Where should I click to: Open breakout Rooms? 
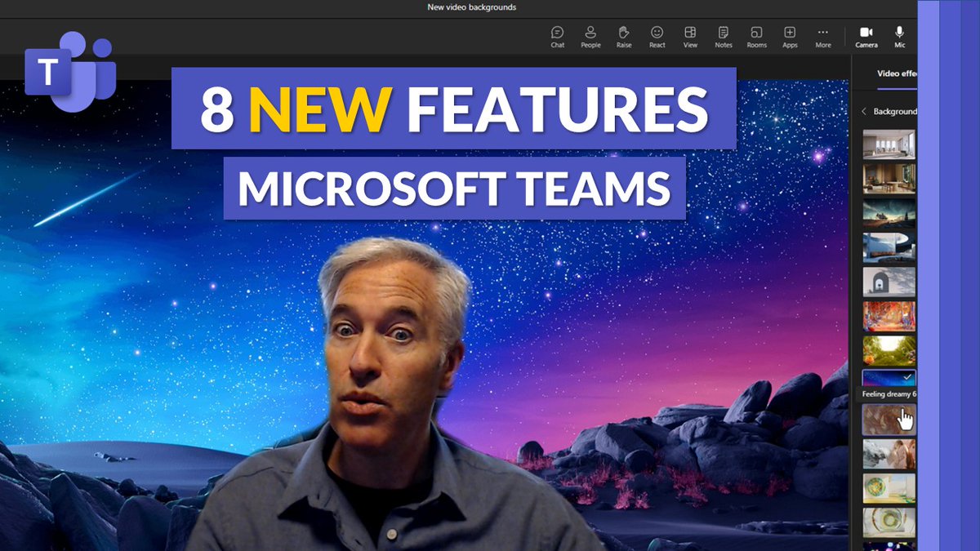[x=757, y=37]
